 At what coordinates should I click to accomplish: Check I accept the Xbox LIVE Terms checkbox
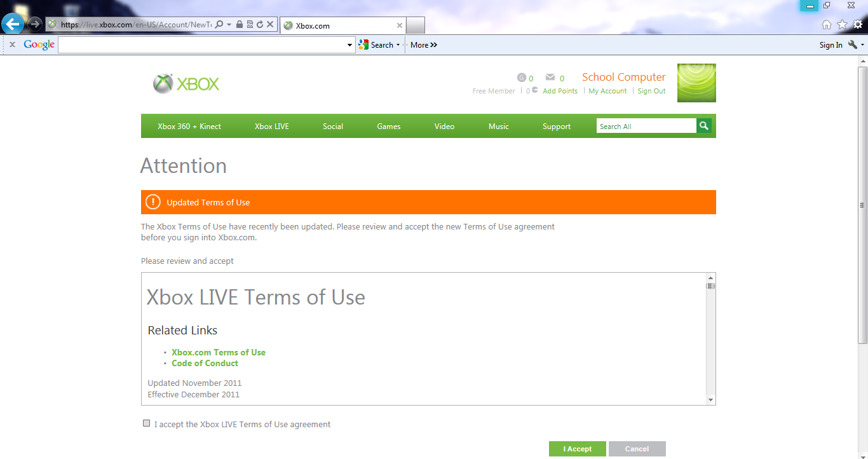[147, 423]
